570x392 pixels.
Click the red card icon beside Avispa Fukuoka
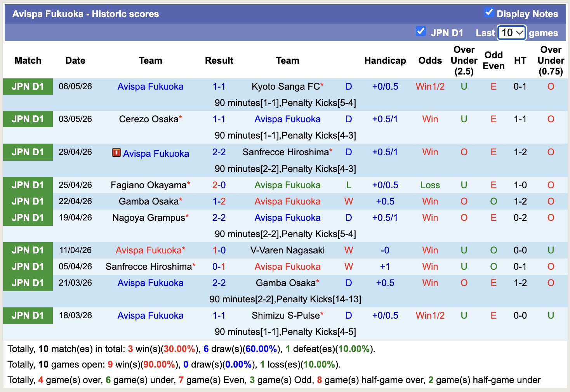tap(116, 153)
